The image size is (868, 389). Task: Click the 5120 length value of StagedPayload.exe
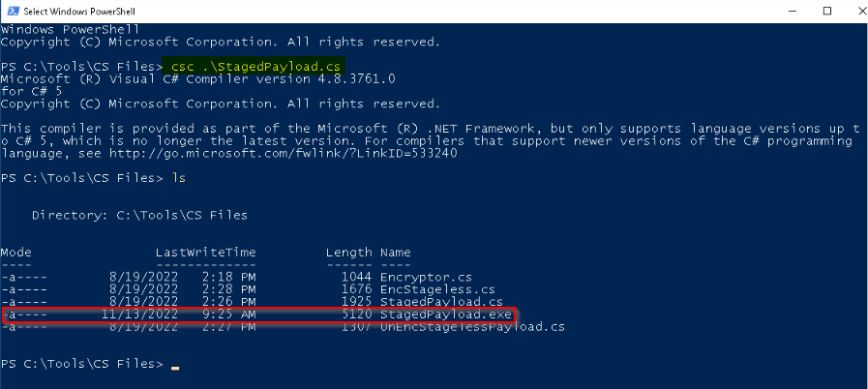(356, 314)
